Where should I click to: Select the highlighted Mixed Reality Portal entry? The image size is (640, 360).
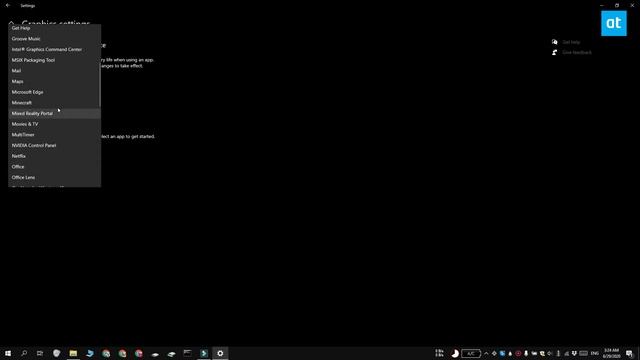54,113
